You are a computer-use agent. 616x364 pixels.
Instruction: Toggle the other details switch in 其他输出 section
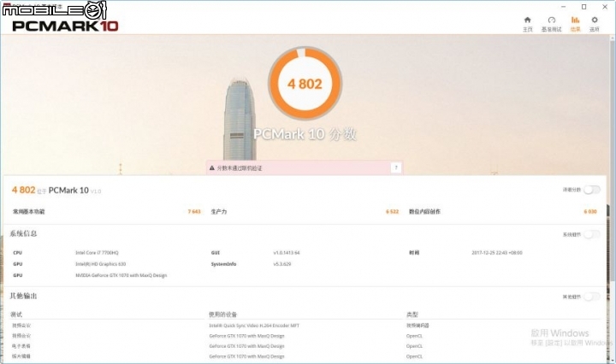point(591,296)
